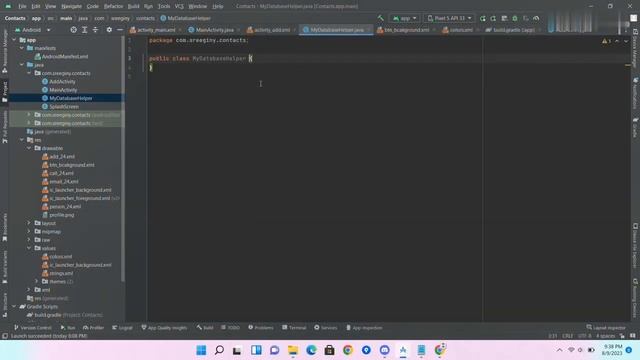This screenshot has width=640, height=360.
Task: Open the Logcat tool window button
Action: tap(122, 328)
